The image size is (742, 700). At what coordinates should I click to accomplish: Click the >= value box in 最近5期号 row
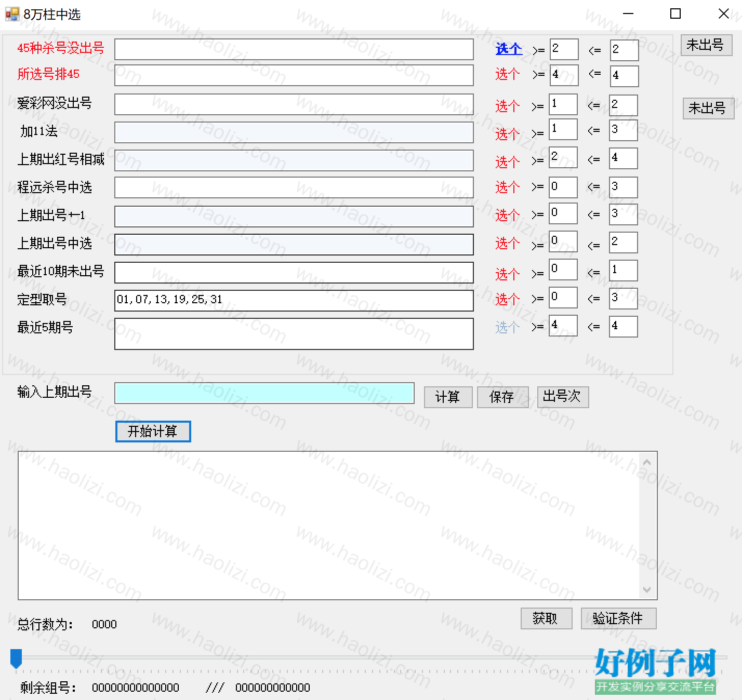pos(563,326)
